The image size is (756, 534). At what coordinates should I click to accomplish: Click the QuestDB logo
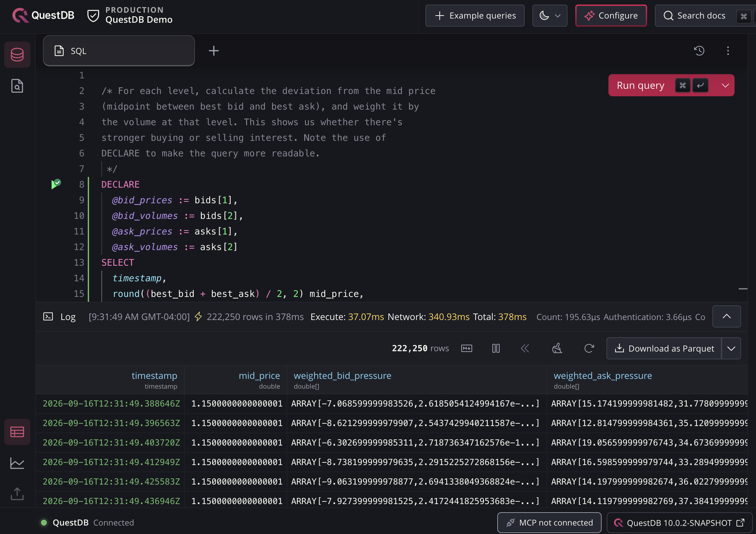[x=43, y=16]
